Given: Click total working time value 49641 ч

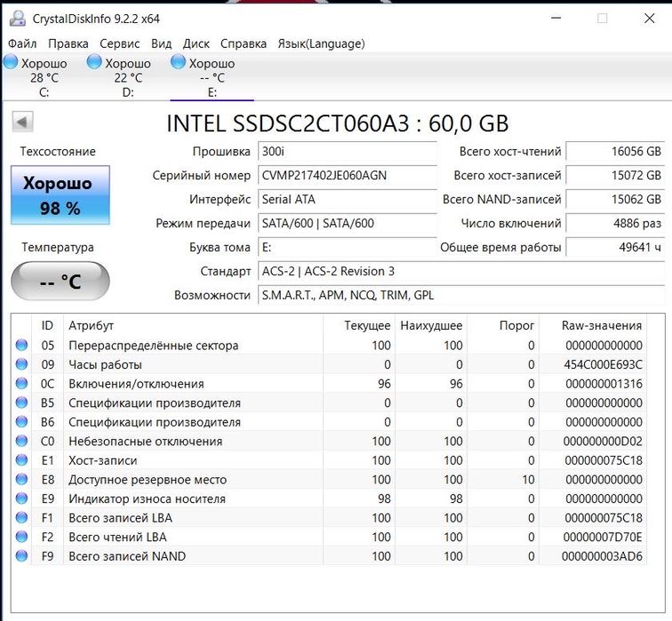Looking at the screenshot, I should pos(615,248).
